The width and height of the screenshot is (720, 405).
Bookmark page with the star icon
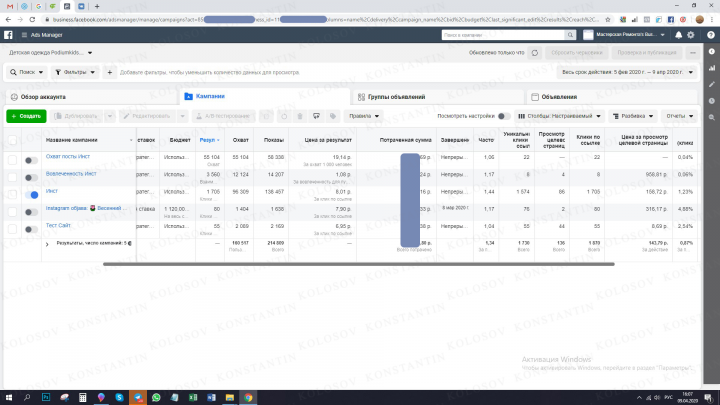(x=608, y=20)
